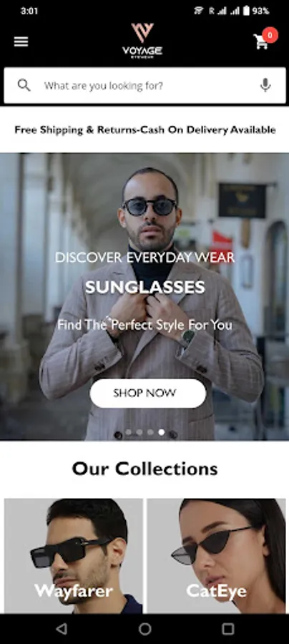Open the CatEye collection
Screen dimensions: 289x644
click(216, 556)
